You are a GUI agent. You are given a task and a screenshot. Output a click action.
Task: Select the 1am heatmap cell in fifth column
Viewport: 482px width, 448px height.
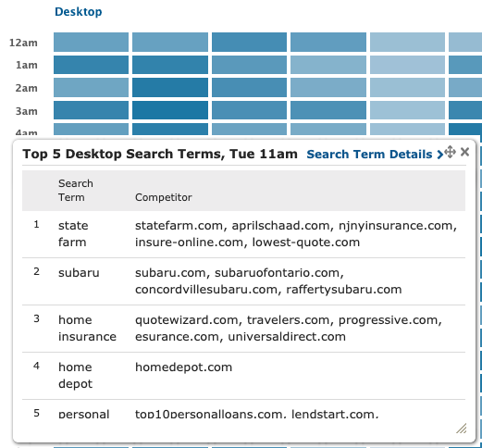pos(407,65)
